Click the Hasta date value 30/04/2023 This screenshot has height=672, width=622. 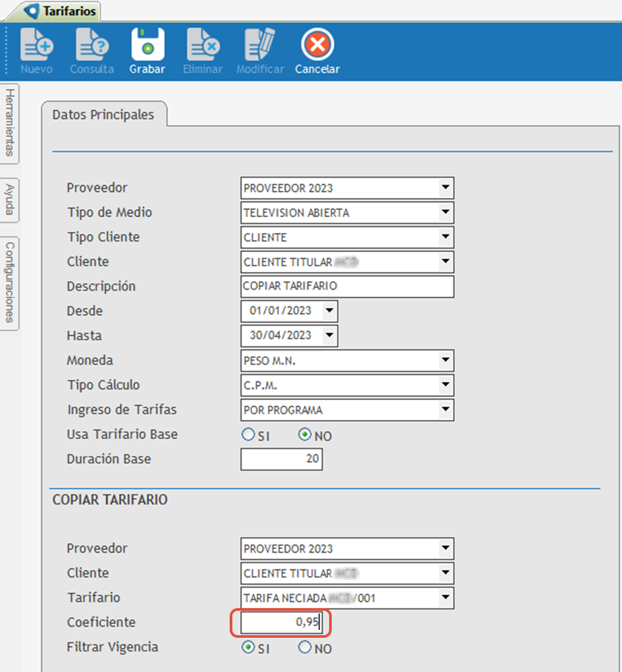[280, 336]
